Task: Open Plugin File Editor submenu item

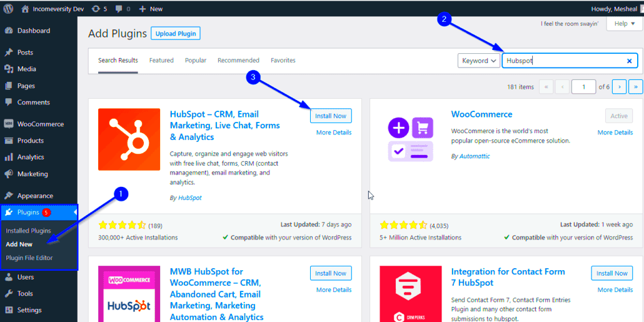Action: click(x=29, y=258)
